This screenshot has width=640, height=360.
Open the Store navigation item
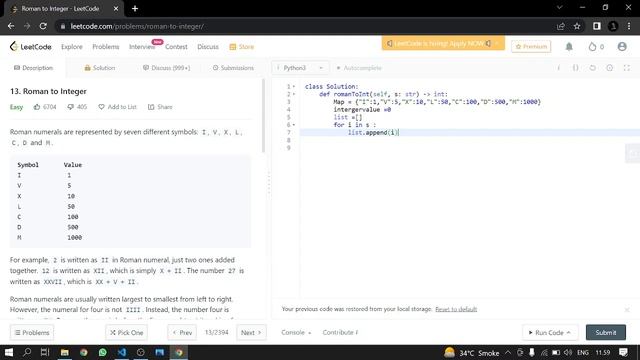coord(242,47)
